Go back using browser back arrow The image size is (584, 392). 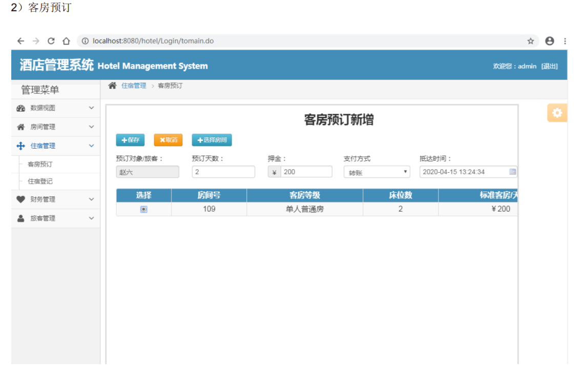pyautogui.click(x=21, y=41)
